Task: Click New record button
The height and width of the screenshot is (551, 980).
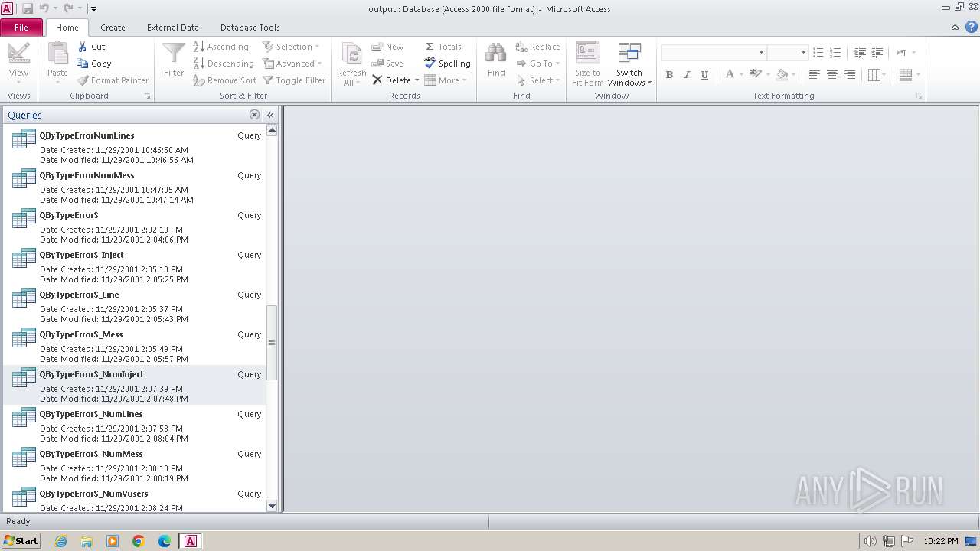Action: pos(387,47)
